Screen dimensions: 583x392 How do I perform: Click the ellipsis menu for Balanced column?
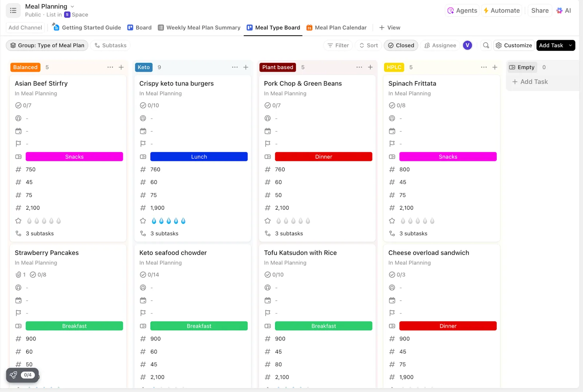click(110, 67)
